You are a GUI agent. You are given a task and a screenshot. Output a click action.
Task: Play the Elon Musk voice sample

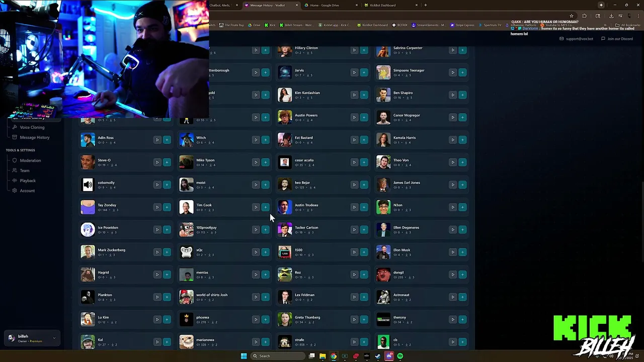453,252
